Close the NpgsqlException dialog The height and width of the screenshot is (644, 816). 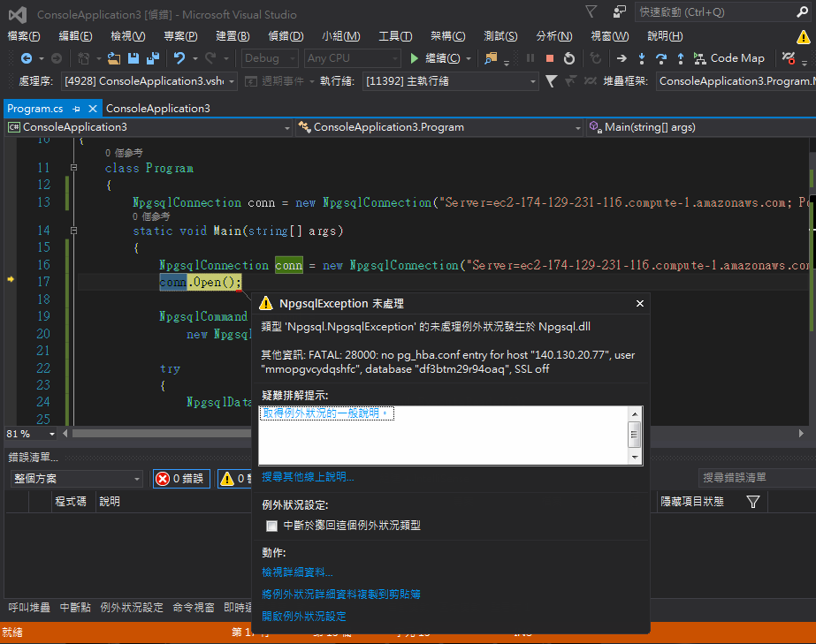point(640,303)
